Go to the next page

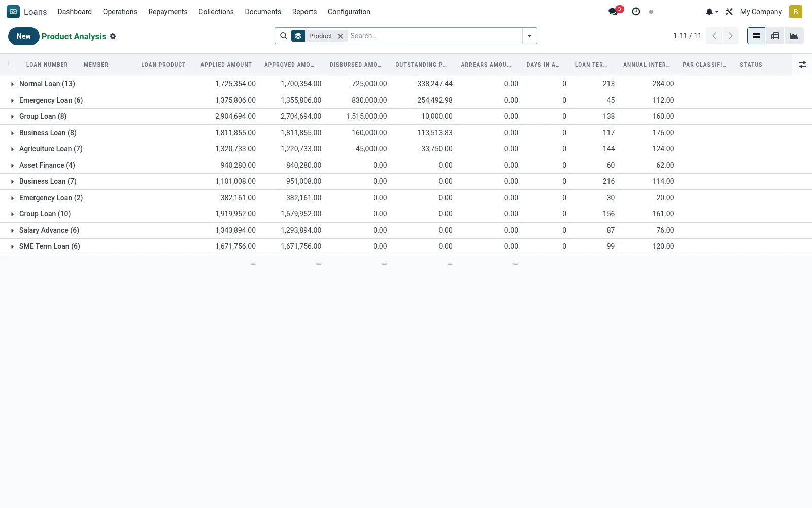click(x=731, y=36)
